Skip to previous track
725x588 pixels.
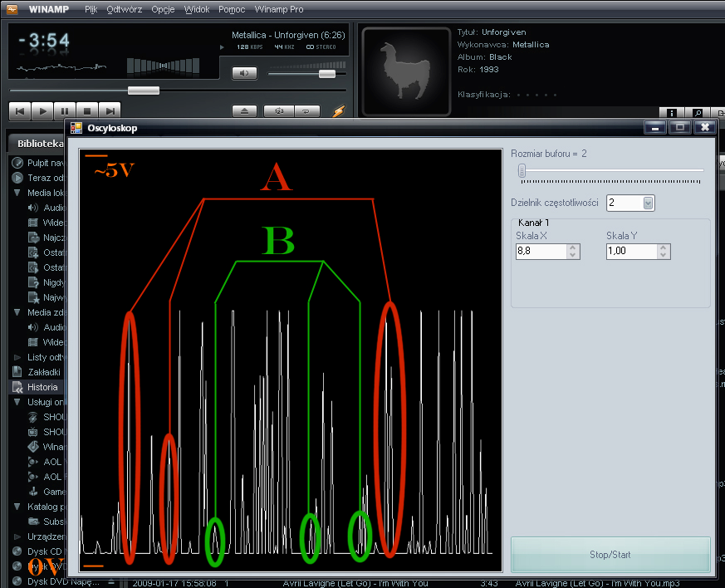click(20, 111)
